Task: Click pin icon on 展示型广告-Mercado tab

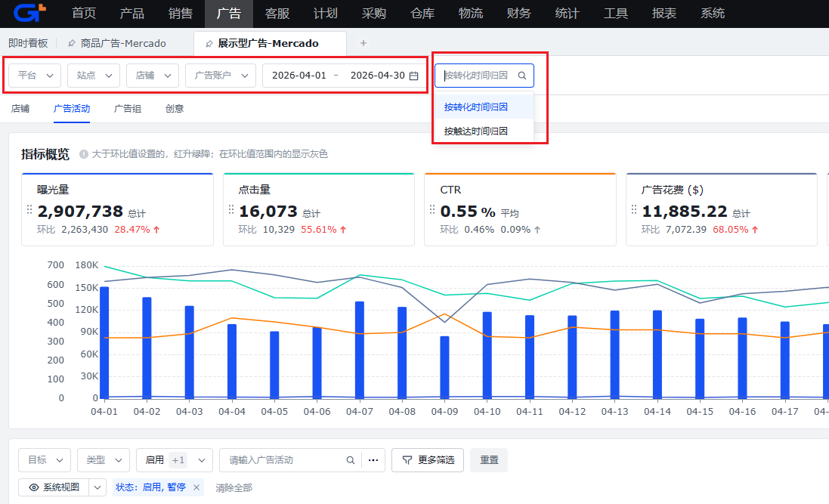Action: click(209, 43)
